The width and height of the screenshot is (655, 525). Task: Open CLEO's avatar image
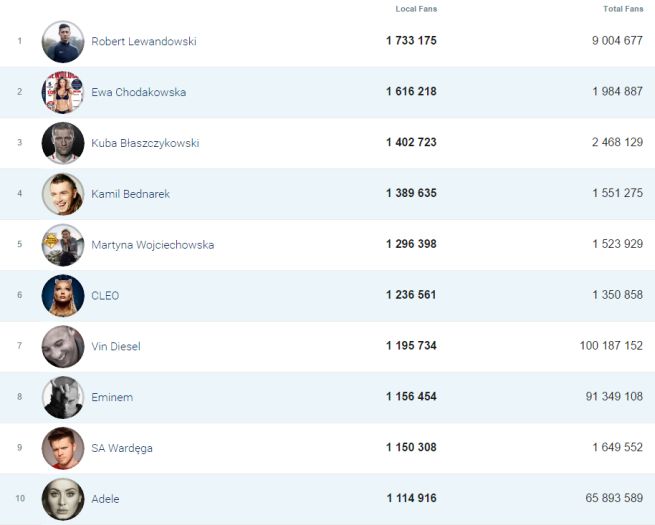click(x=63, y=296)
